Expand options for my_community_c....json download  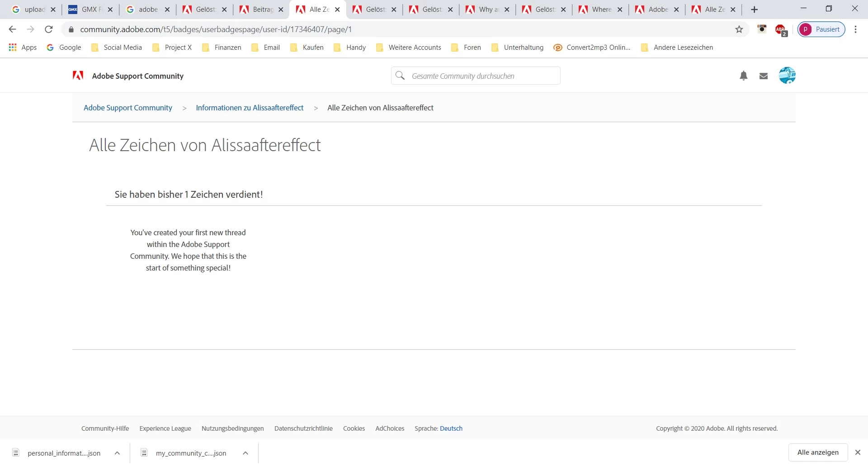pos(245,453)
